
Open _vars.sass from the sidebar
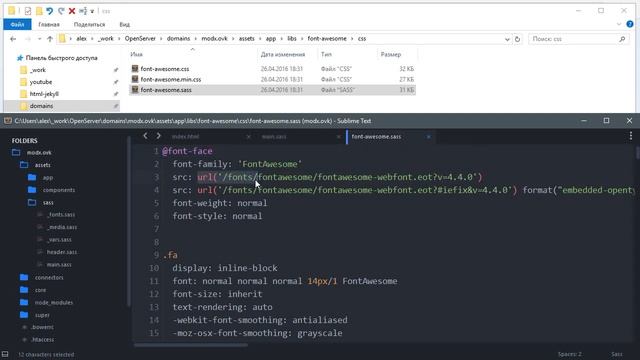(x=59, y=240)
